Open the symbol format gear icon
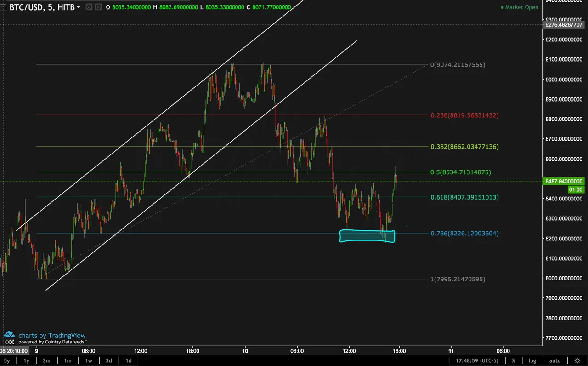 tap(99, 7)
